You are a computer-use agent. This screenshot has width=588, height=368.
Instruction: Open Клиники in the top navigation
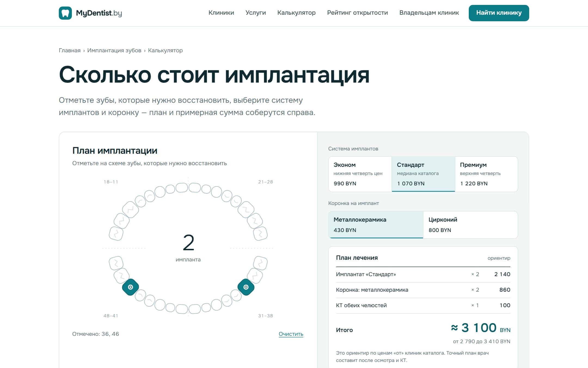pyautogui.click(x=221, y=13)
